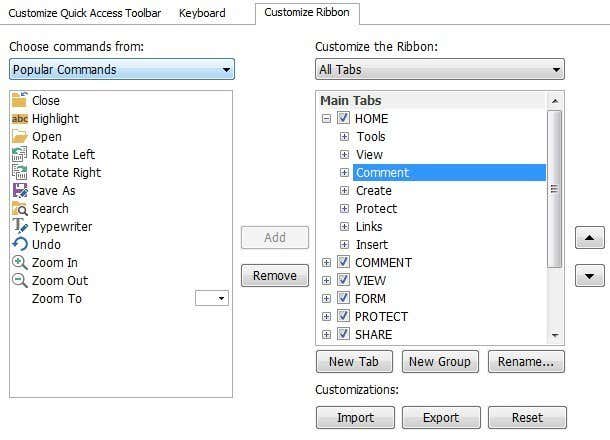Uncheck the HOME tab checkbox

343,118
